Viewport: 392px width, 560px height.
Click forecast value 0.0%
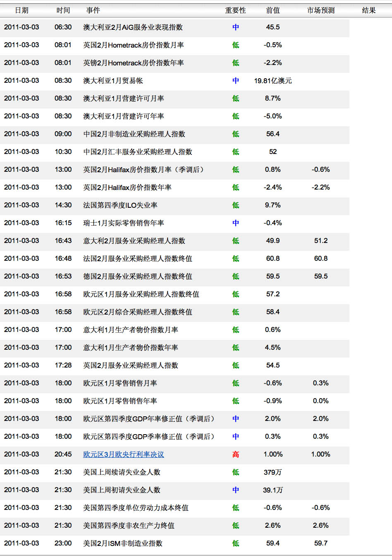(321, 401)
